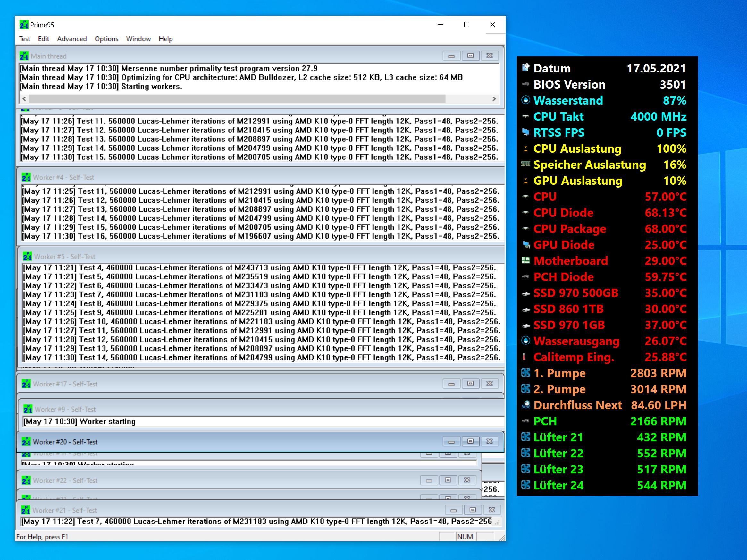747x560 pixels.
Task: Restore the Worker #21 child window
Action: point(473,510)
